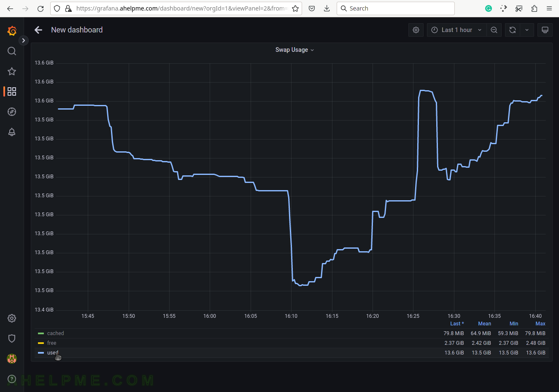This screenshot has width=559, height=392.
Task: Click the used Min value 13.5 GiB
Action: point(508,353)
